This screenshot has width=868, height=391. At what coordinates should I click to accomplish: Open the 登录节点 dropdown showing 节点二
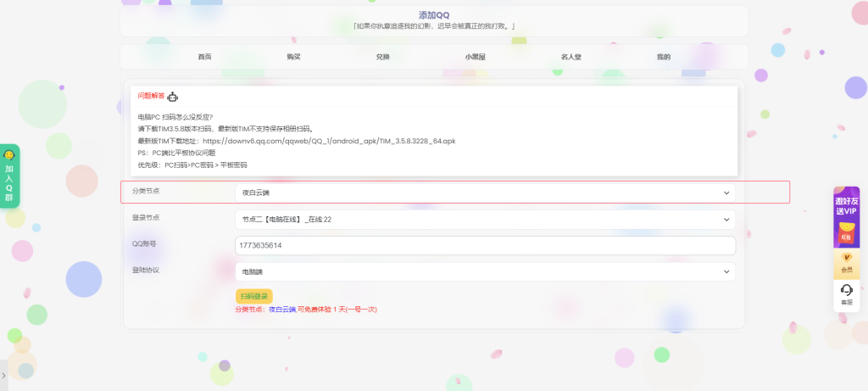tap(485, 220)
